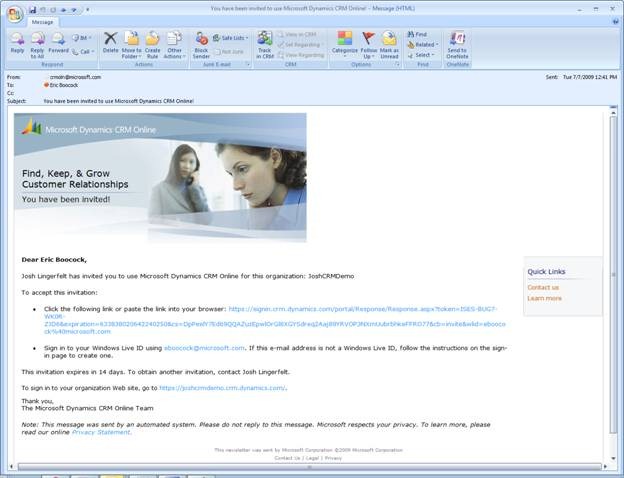Image resolution: width=624 pixels, height=478 pixels.
Task: Click the Create Rule icon
Action: click(x=153, y=41)
